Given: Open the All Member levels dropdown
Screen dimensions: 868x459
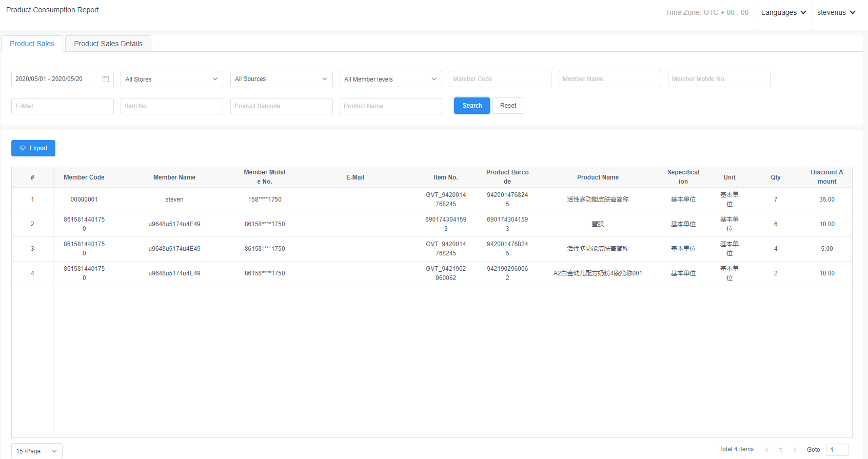Looking at the screenshot, I should click(x=390, y=79).
